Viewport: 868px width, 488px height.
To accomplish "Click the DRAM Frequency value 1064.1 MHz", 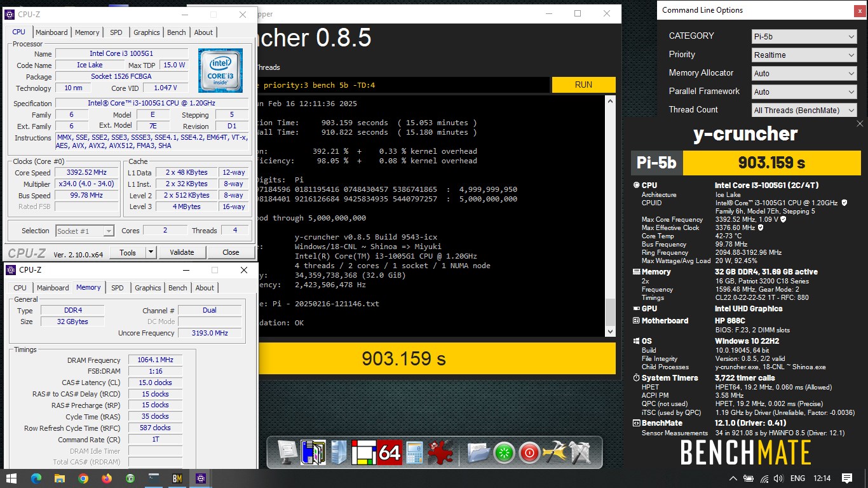I will 155,360.
